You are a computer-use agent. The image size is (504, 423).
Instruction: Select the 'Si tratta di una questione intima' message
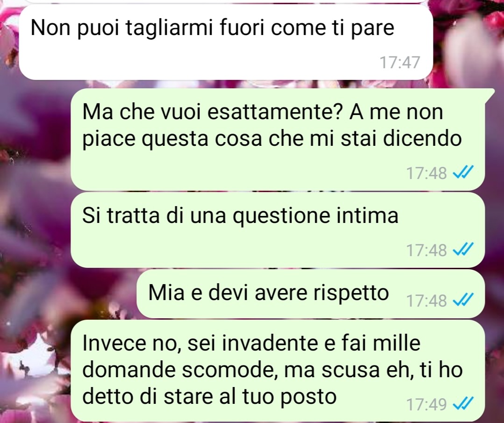pyautogui.click(x=278, y=230)
